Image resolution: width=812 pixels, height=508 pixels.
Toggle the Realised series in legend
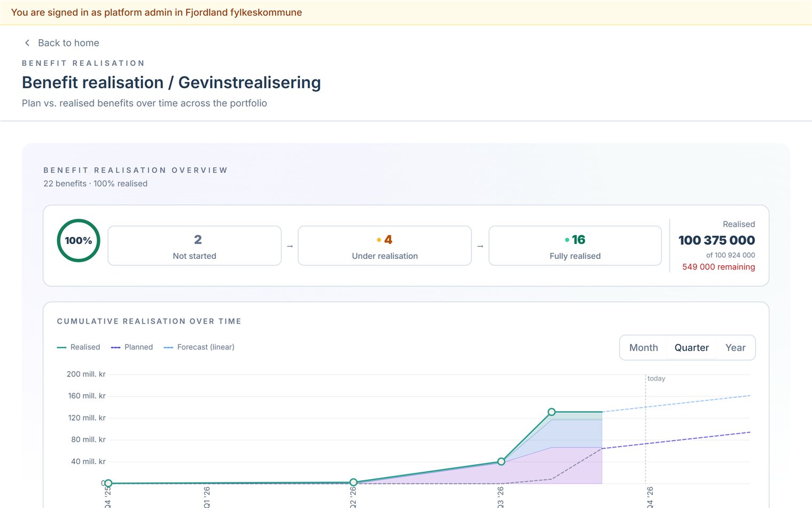[79, 347]
